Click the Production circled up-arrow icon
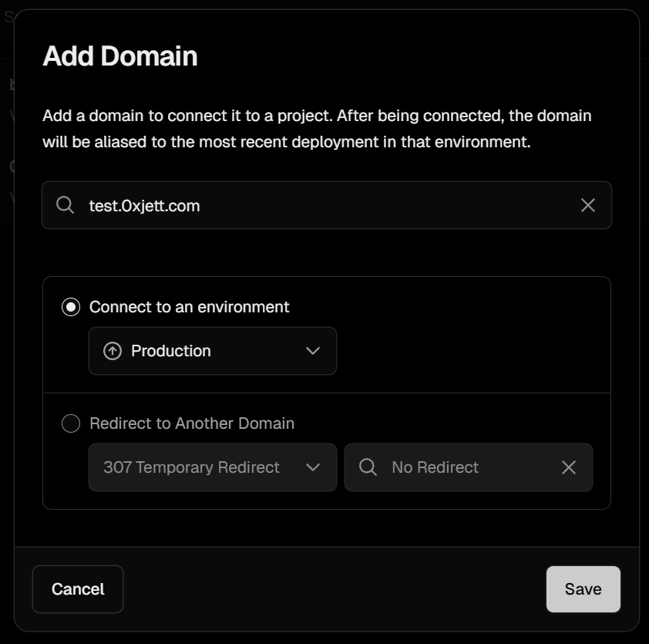This screenshot has width=649, height=644. pyautogui.click(x=113, y=351)
